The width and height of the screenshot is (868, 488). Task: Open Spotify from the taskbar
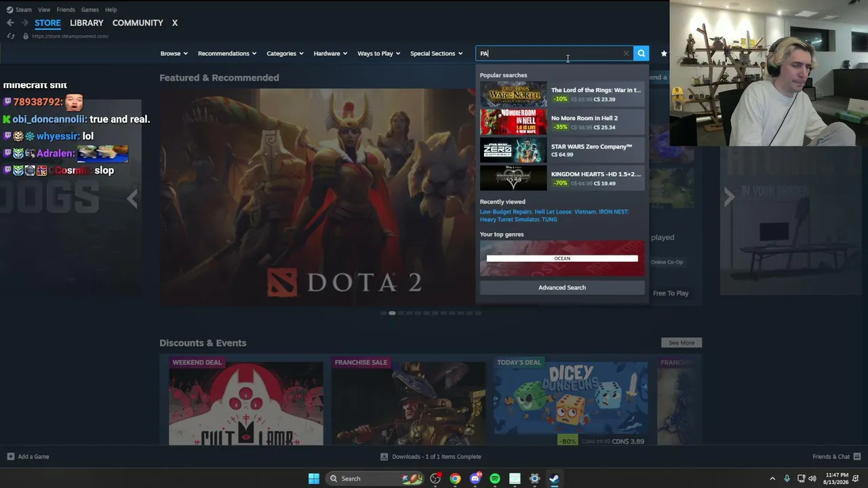click(495, 479)
